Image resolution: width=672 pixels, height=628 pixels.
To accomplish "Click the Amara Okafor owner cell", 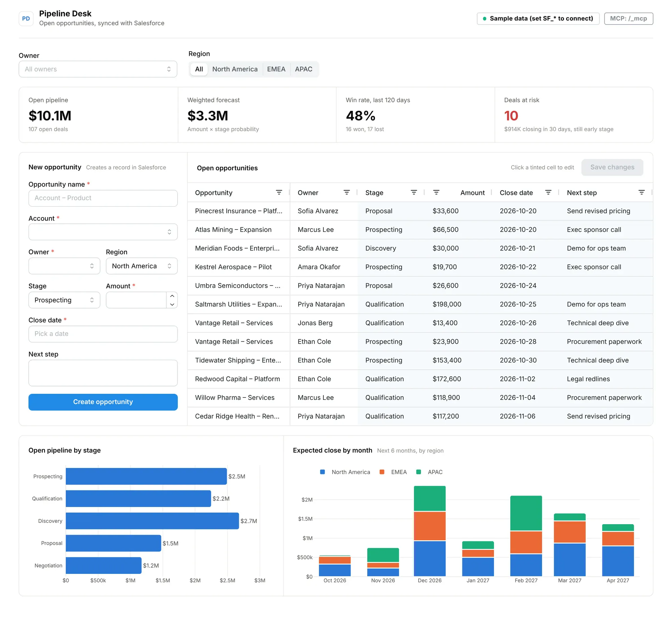I will (x=324, y=267).
